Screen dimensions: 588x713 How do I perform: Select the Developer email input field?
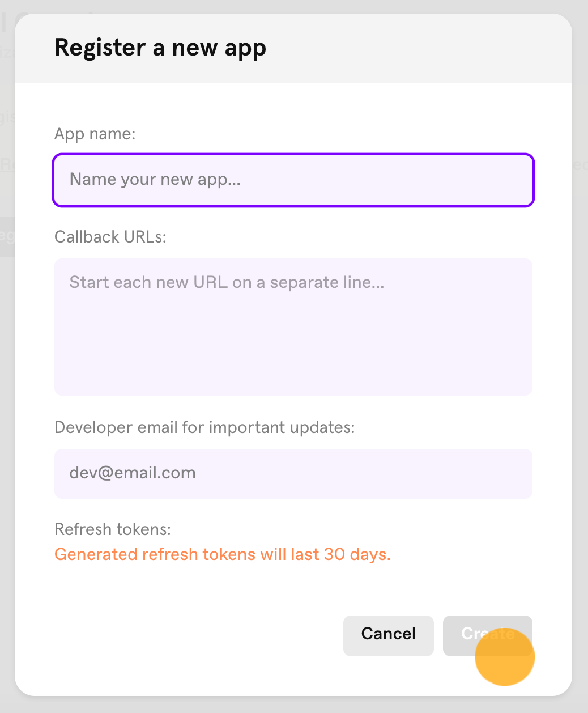click(x=293, y=474)
